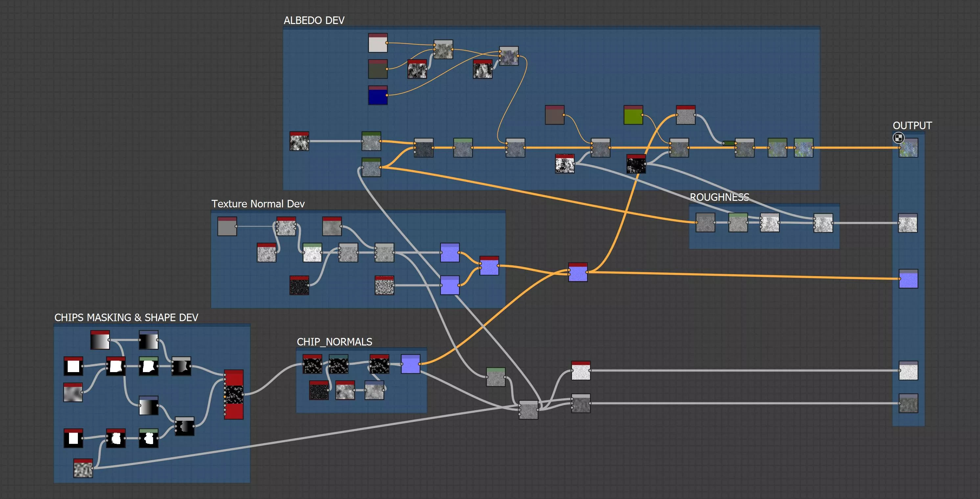The width and height of the screenshot is (980, 499).
Task: Select the purple normal output node in the OUTPUT frame
Action: tap(908, 279)
